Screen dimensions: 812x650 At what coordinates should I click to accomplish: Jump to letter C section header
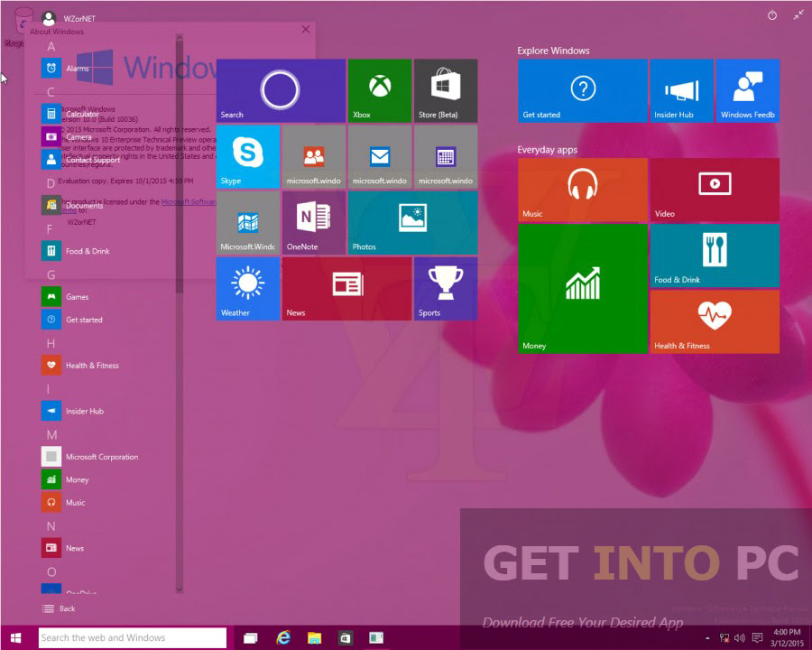pos(51,92)
